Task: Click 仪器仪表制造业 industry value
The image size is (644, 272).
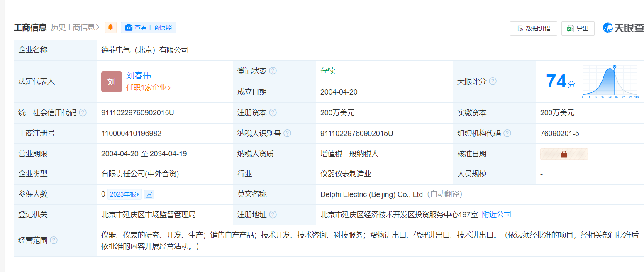Action: coord(346,174)
